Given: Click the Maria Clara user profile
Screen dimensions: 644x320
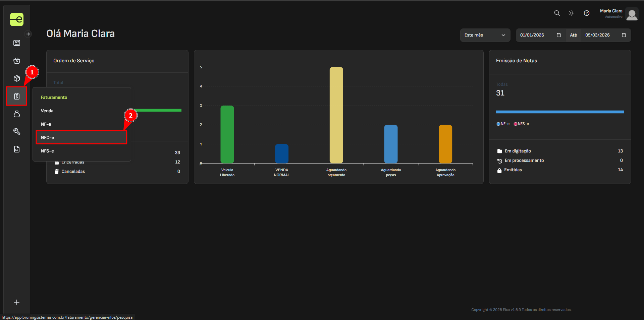Looking at the screenshot, I should point(618,14).
